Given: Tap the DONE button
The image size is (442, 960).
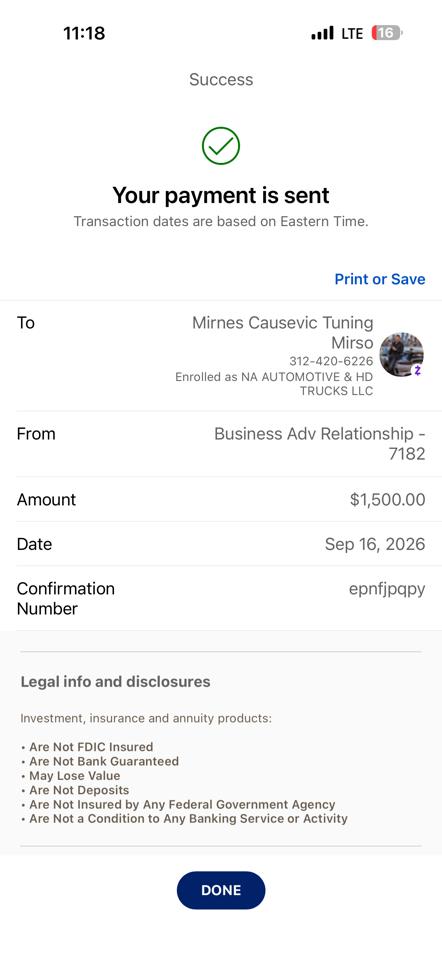Looking at the screenshot, I should coord(221,890).
